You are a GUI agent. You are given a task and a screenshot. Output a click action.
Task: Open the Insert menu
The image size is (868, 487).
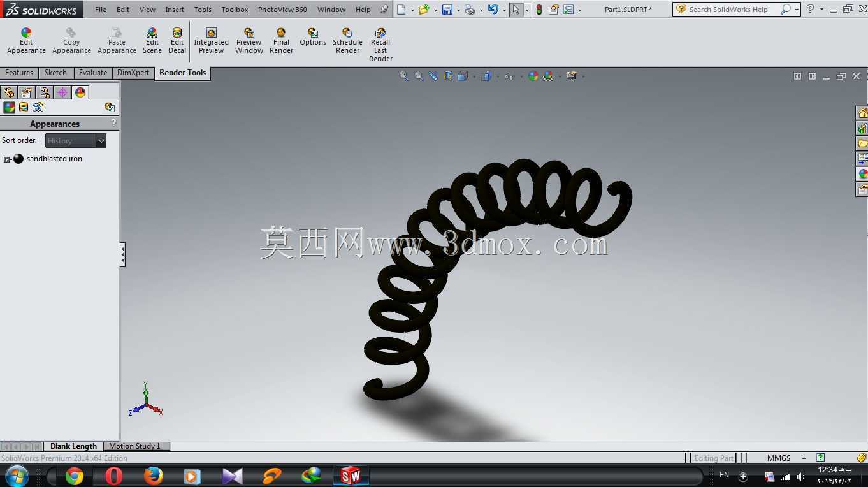(x=175, y=10)
